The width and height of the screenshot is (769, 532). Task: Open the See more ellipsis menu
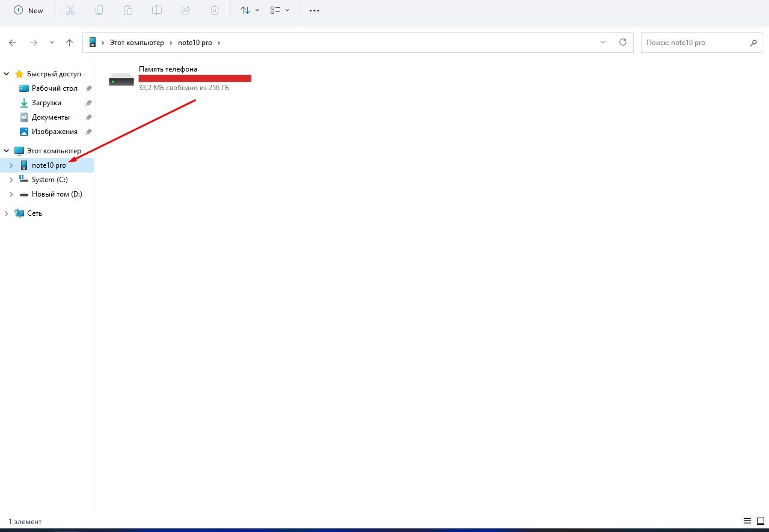click(x=314, y=10)
